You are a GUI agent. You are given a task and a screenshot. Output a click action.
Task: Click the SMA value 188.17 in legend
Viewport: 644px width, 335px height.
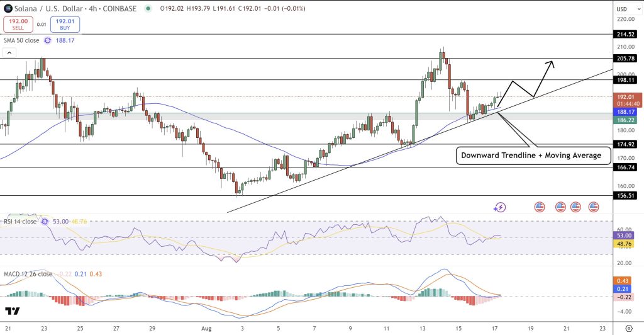tap(65, 40)
